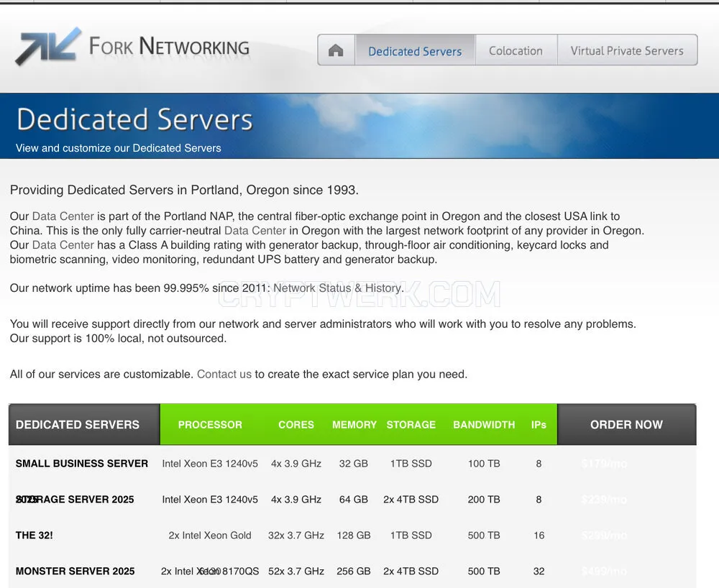Click '2x Intel Xeon Gold' processor cell
Viewport: 719px width, 588px height.
coord(210,536)
